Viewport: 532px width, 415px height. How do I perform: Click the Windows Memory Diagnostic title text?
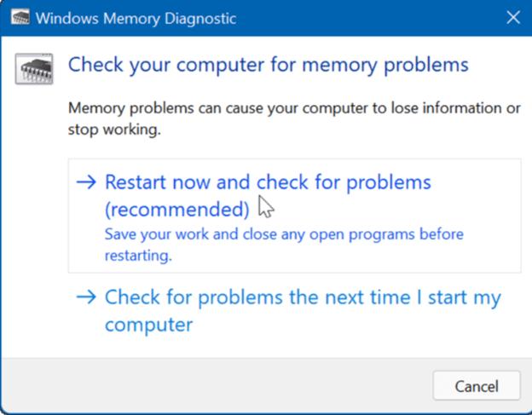[x=136, y=18]
